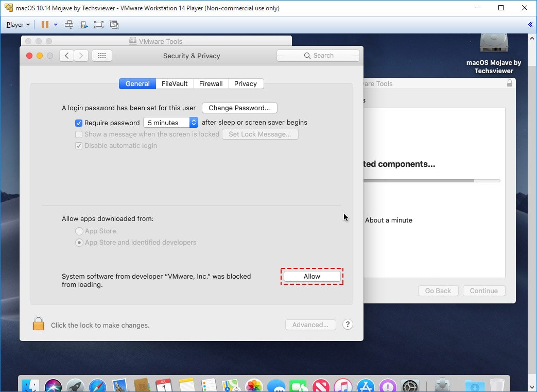Show all preferences using the grid icon

102,56
